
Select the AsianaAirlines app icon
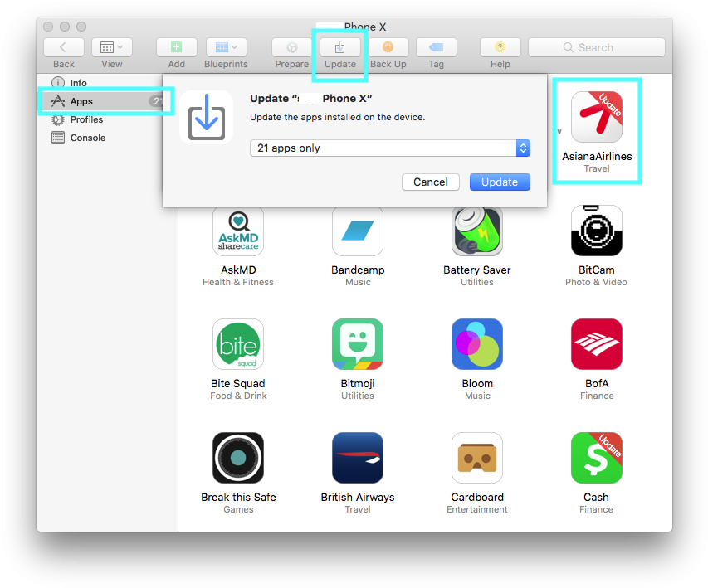pos(597,117)
